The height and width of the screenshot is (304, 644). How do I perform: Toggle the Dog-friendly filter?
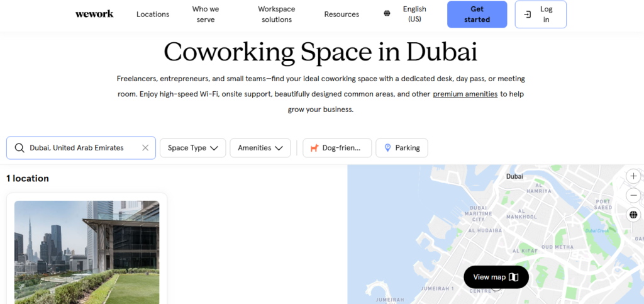337,148
